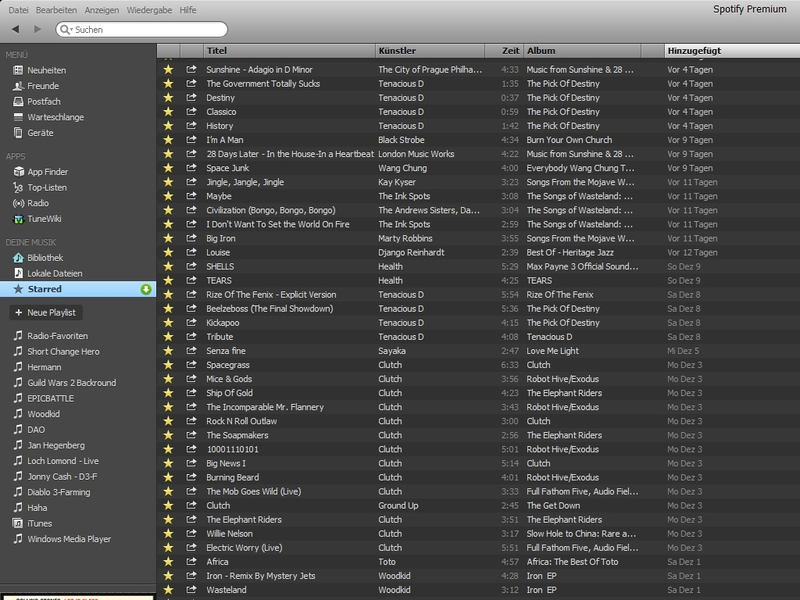The height and width of the screenshot is (600, 800).
Task: Share the track History
Action: (x=191, y=126)
